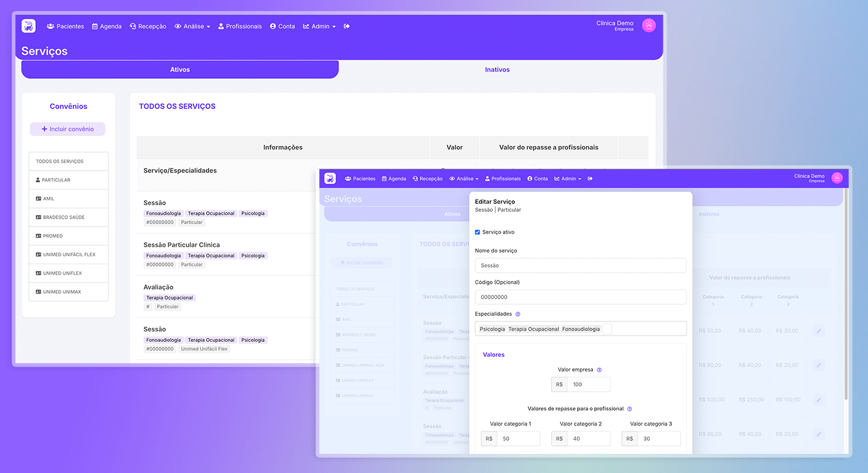
Task: Click the help icon next to Especialidades
Action: click(518, 314)
